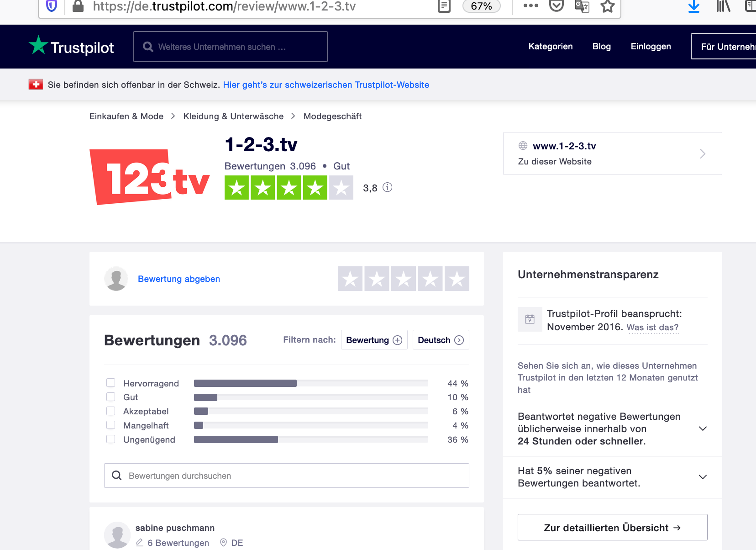This screenshot has width=756, height=550.
Task: Focus the Weiteres Unternehmen suchen search field
Action: coord(231,47)
